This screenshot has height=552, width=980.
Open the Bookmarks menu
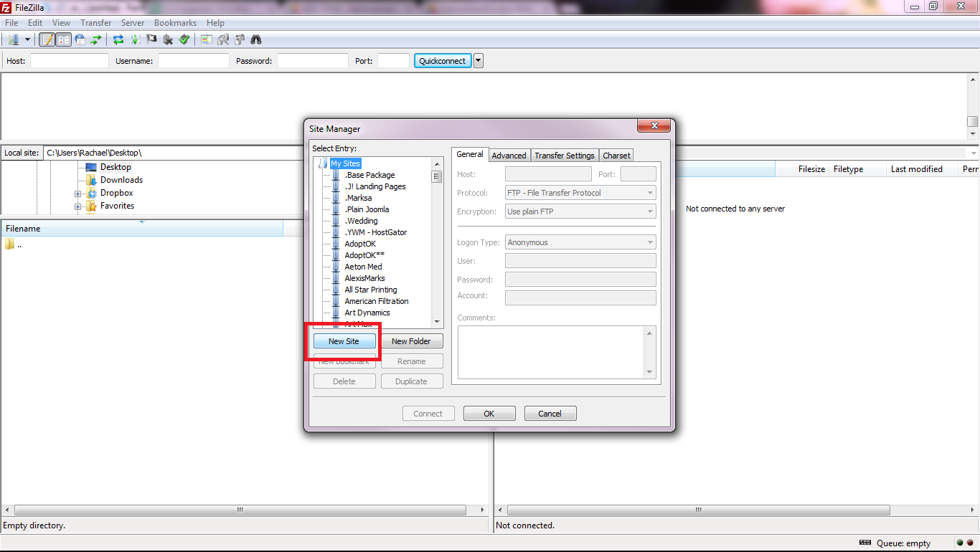click(175, 23)
